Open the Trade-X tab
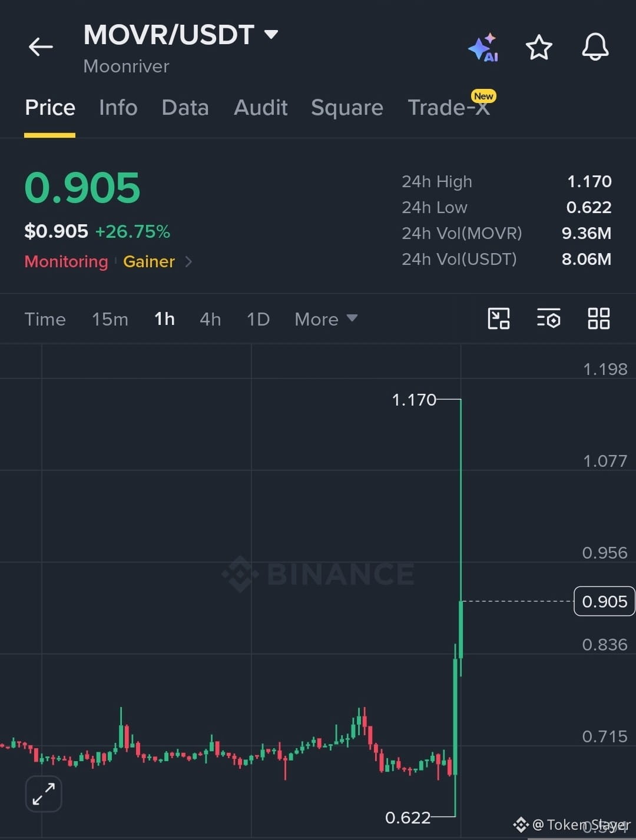636x840 pixels. click(x=449, y=108)
